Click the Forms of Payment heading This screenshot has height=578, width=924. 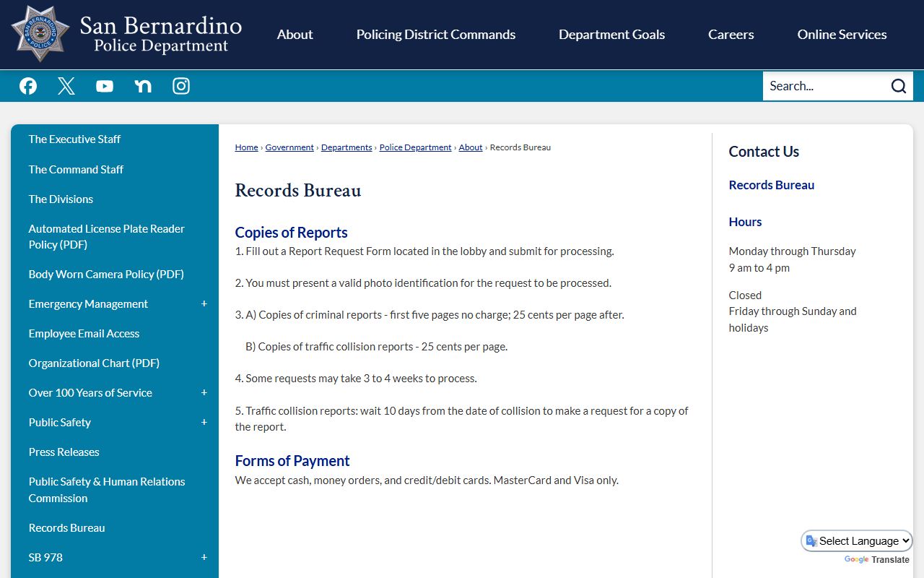[x=292, y=461]
